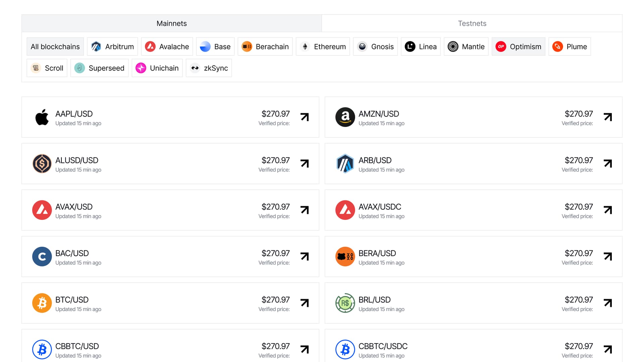Choose the Linea filter chip
Viewport: 644px width, 362px height.
(x=421, y=47)
